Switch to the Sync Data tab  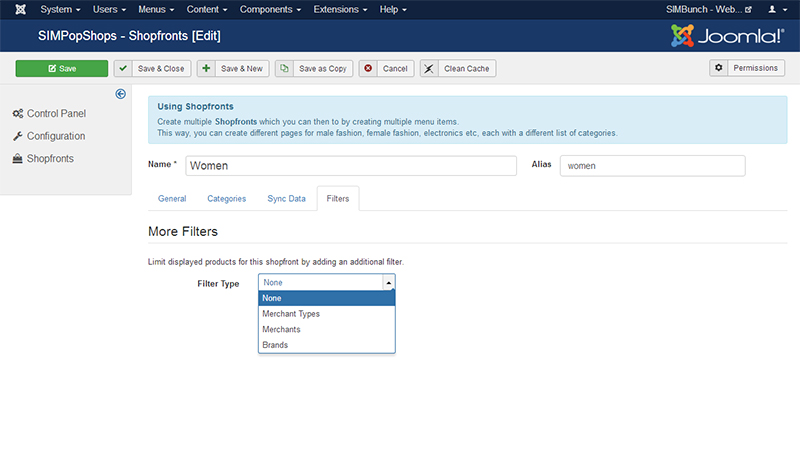coord(286,199)
